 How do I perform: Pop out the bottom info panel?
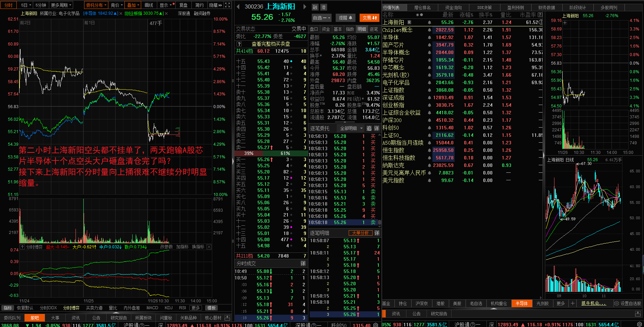[227, 318]
